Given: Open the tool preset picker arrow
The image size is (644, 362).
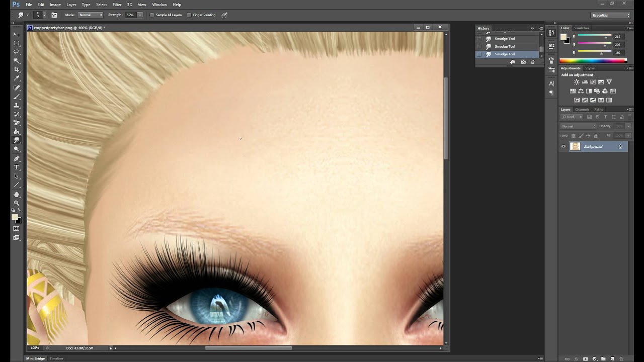Looking at the screenshot, I should [x=28, y=15].
